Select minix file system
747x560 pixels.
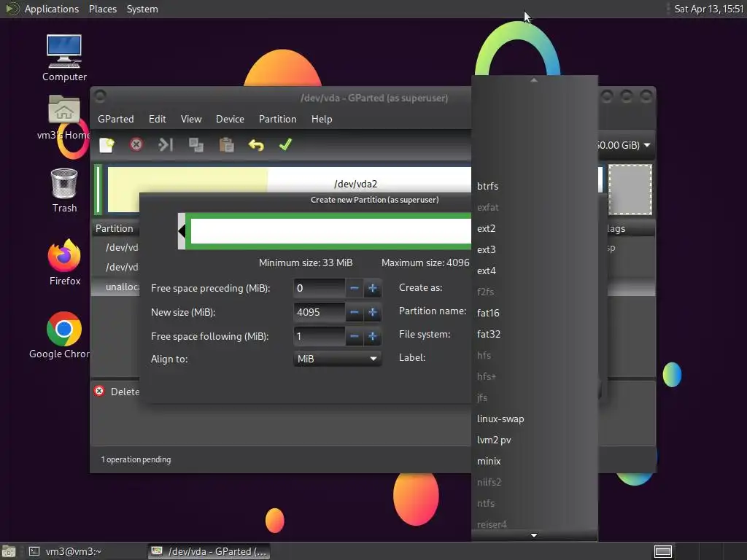coord(534,461)
